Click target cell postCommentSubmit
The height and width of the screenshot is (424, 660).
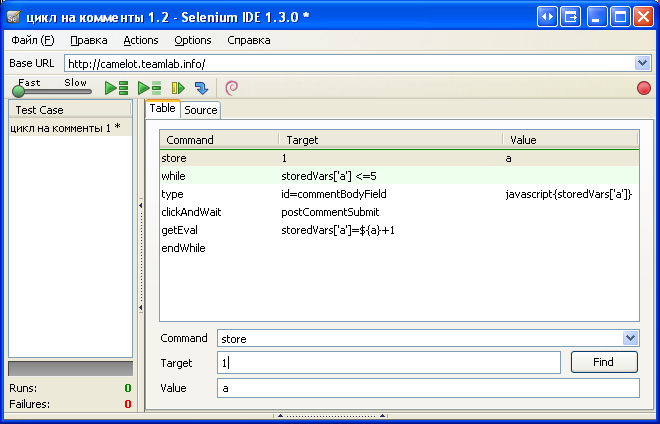click(330, 212)
